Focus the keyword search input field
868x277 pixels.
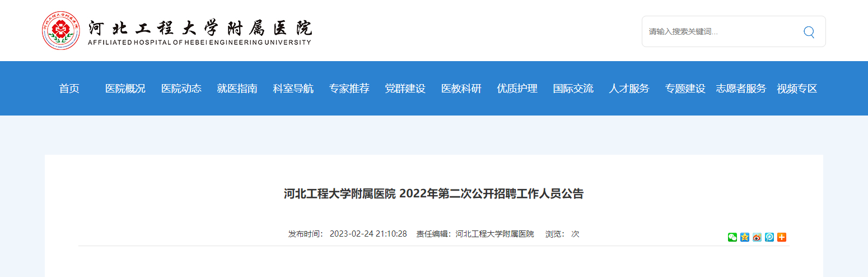pyautogui.click(x=722, y=32)
